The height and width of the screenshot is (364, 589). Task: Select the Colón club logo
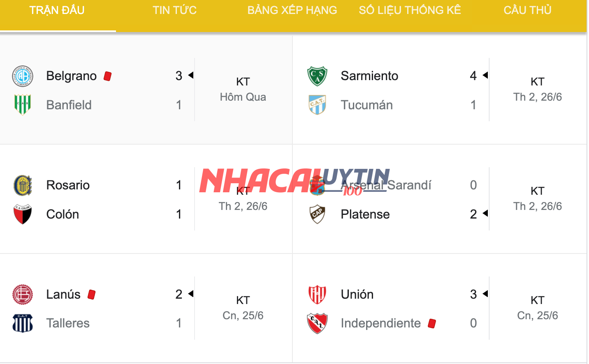tap(23, 214)
